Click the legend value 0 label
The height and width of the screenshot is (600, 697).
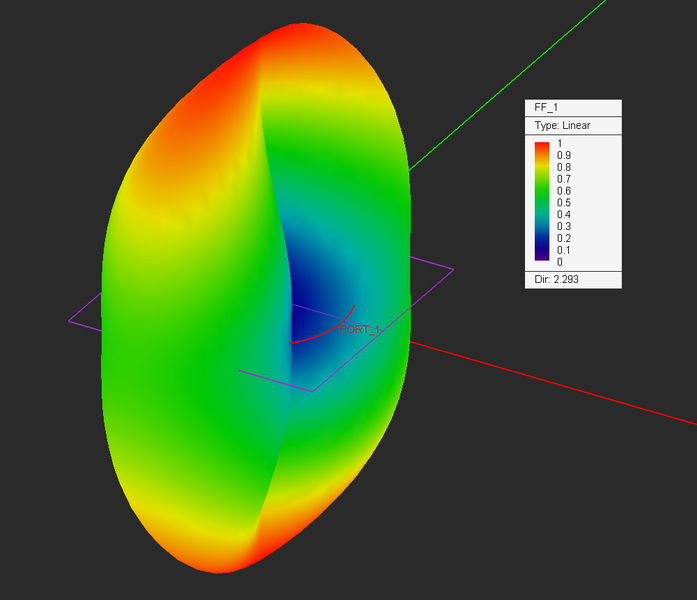click(559, 262)
